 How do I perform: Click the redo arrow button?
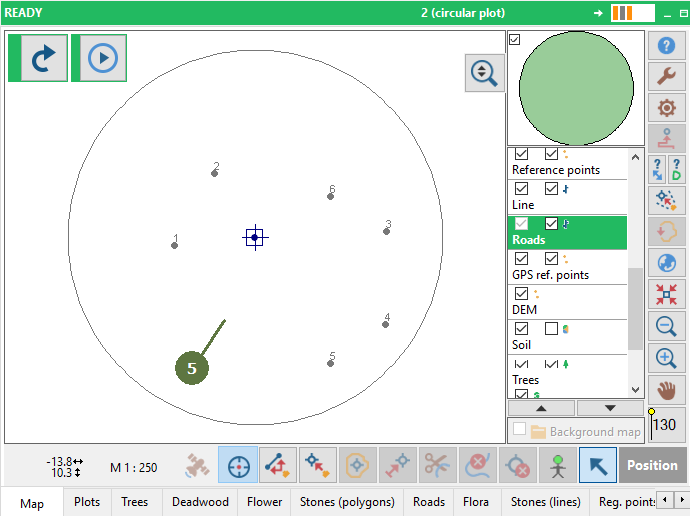click(x=44, y=58)
